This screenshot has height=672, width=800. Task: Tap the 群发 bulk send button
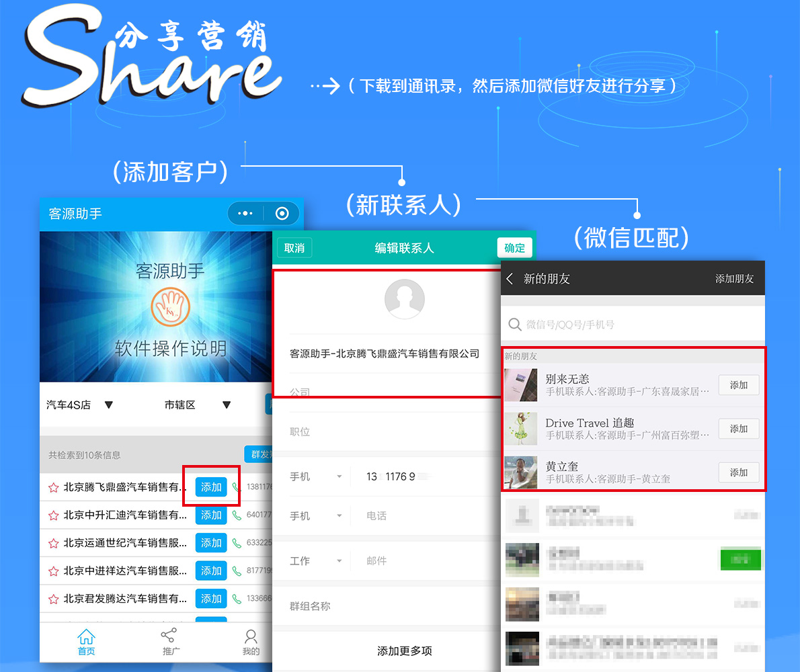point(259,454)
